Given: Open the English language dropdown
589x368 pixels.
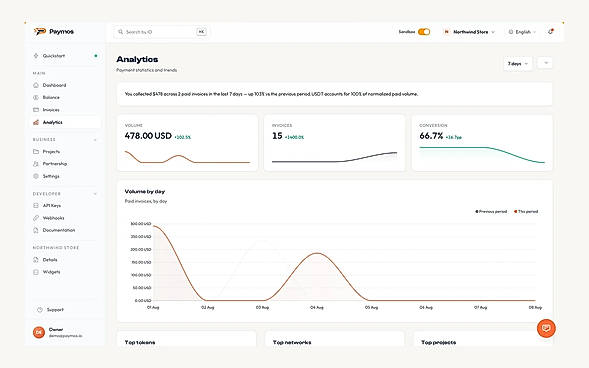Looking at the screenshot, I should click(x=522, y=32).
